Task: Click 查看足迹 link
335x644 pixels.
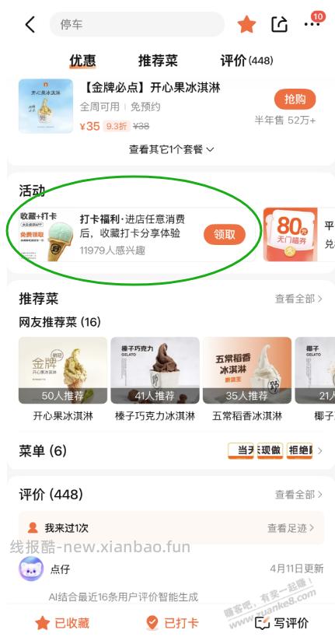Action: (291, 528)
